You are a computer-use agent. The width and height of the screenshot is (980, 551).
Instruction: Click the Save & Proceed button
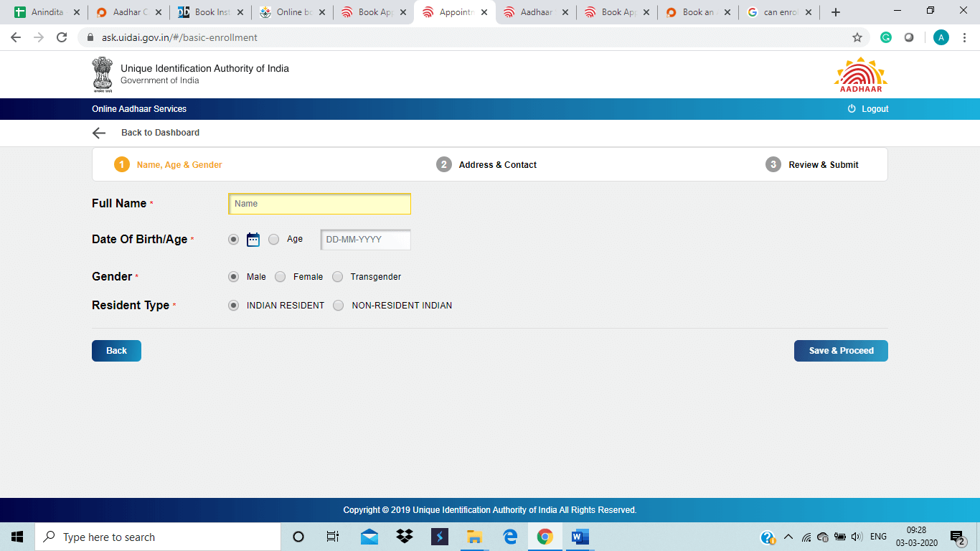click(841, 351)
